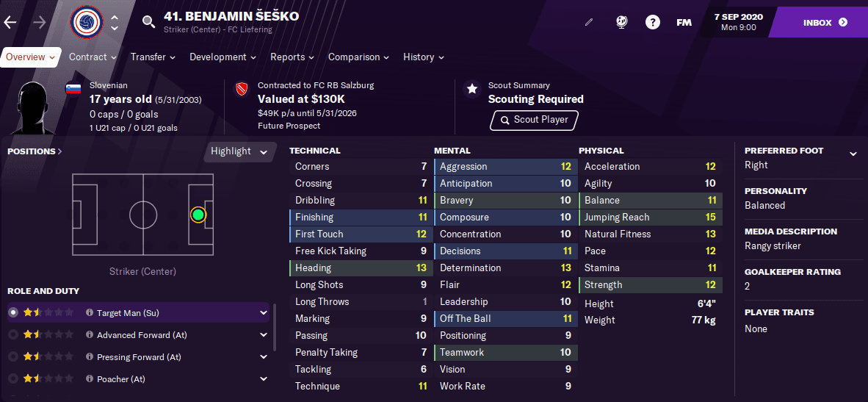Select the Poacher (At) radio button
868x402 pixels.
(12, 379)
